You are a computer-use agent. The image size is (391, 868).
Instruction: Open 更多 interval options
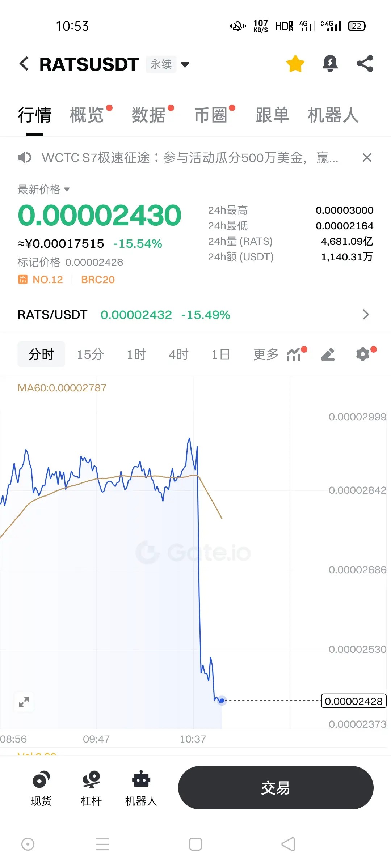(266, 354)
